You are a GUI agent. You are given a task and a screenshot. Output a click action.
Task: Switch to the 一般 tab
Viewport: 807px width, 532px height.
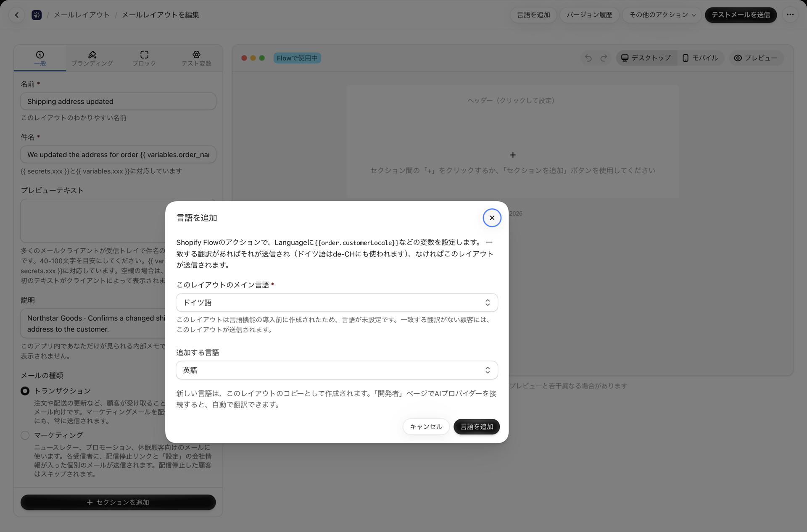tap(40, 58)
